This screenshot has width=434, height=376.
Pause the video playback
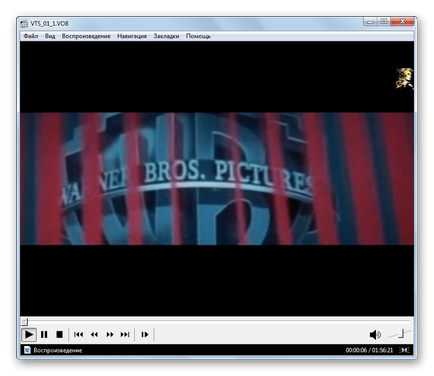click(44, 334)
